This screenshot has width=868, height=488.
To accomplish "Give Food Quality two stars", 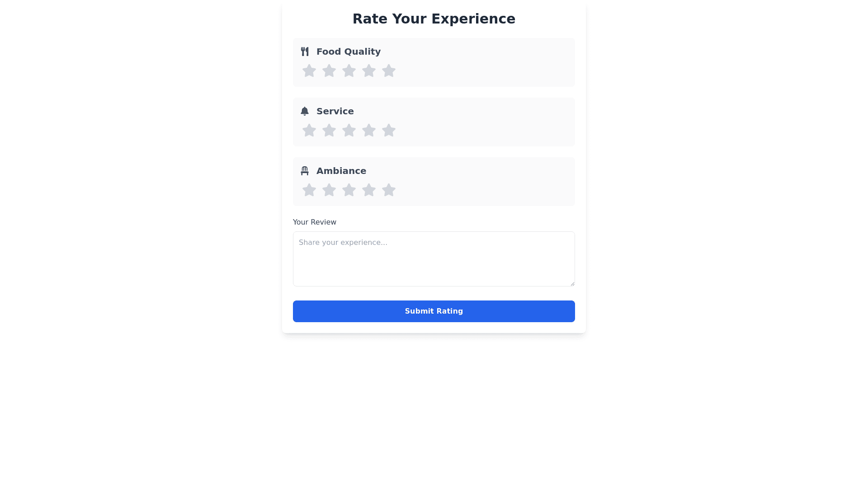I will [329, 71].
